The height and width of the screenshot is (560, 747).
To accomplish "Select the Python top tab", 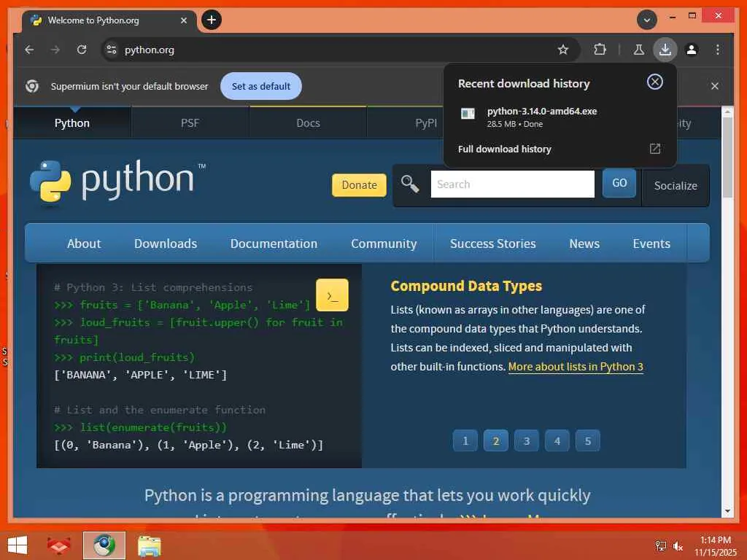I will (72, 122).
